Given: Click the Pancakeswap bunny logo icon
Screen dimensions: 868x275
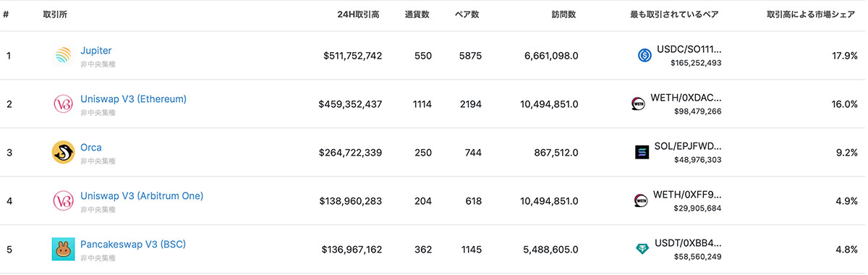Looking at the screenshot, I should click(64, 250).
